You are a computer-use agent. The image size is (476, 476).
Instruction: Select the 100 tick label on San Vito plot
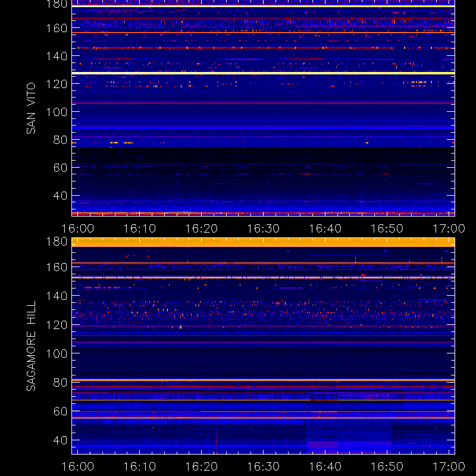point(57,112)
